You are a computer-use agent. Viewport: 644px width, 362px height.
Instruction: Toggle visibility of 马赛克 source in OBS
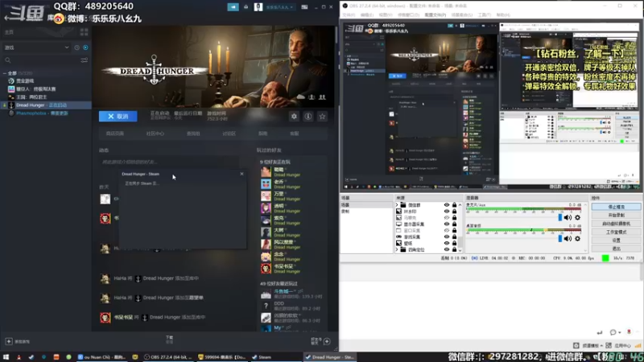pos(447,217)
